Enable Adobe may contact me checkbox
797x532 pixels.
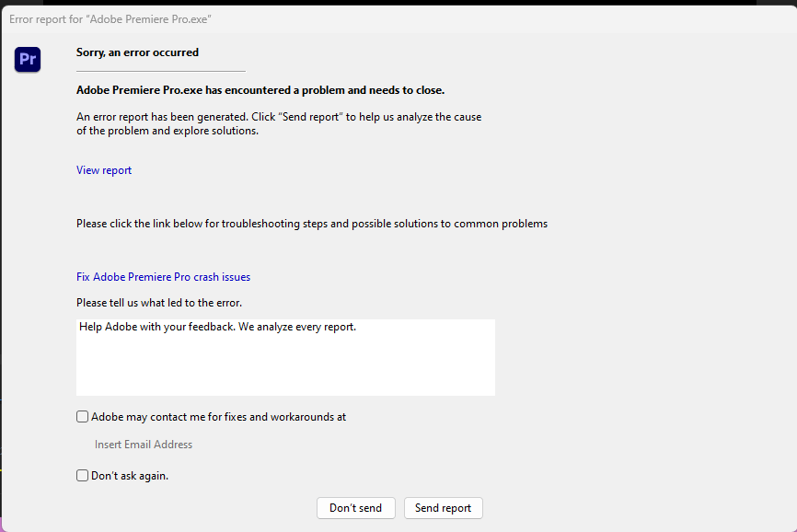click(83, 417)
